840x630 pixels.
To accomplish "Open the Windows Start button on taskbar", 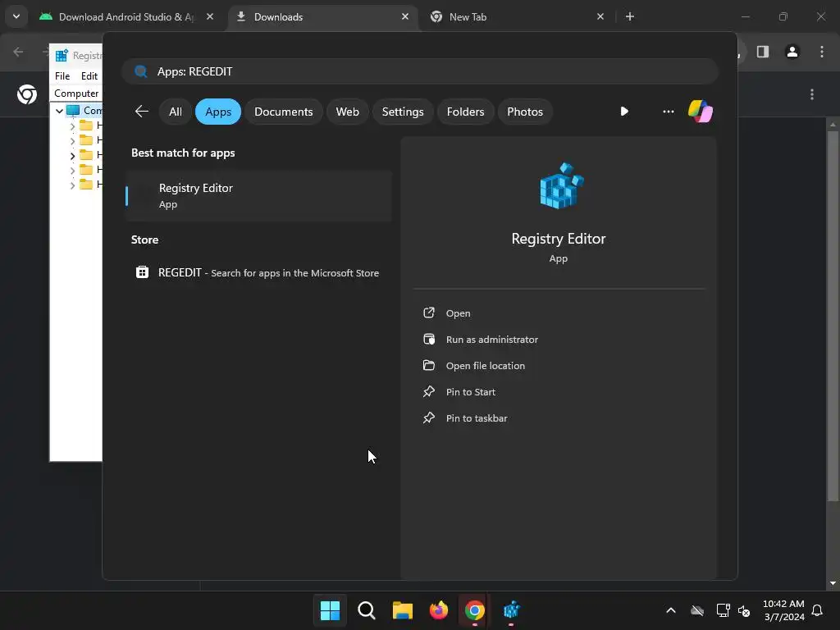I will 330,610.
